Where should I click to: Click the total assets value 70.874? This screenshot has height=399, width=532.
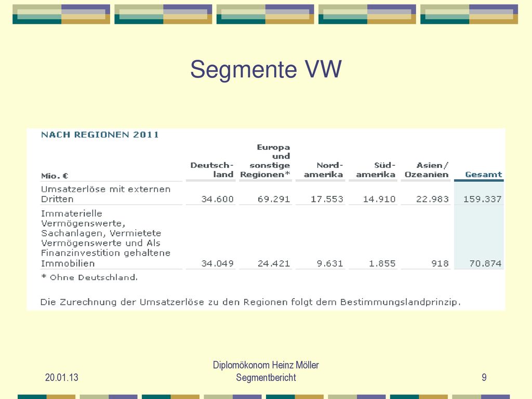pos(486,263)
